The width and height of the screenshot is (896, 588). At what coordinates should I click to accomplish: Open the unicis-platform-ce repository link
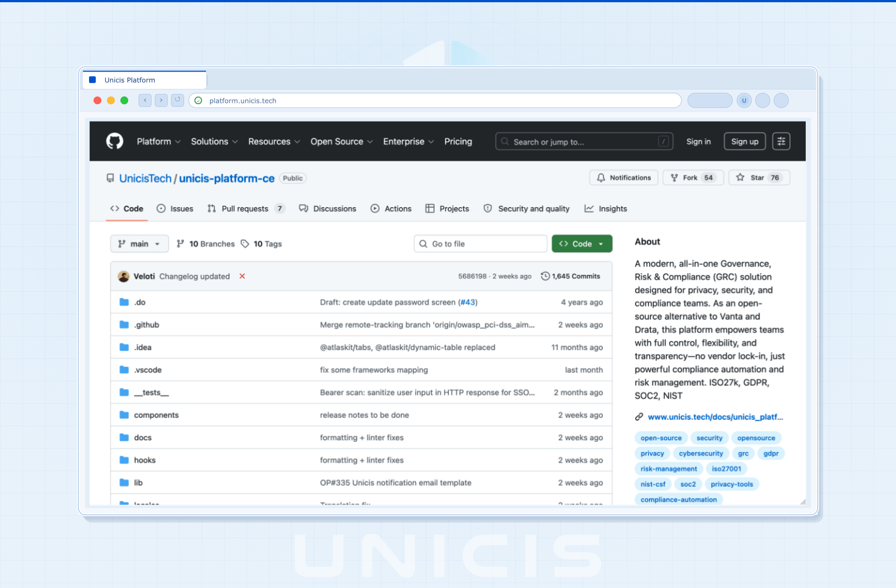[227, 178]
